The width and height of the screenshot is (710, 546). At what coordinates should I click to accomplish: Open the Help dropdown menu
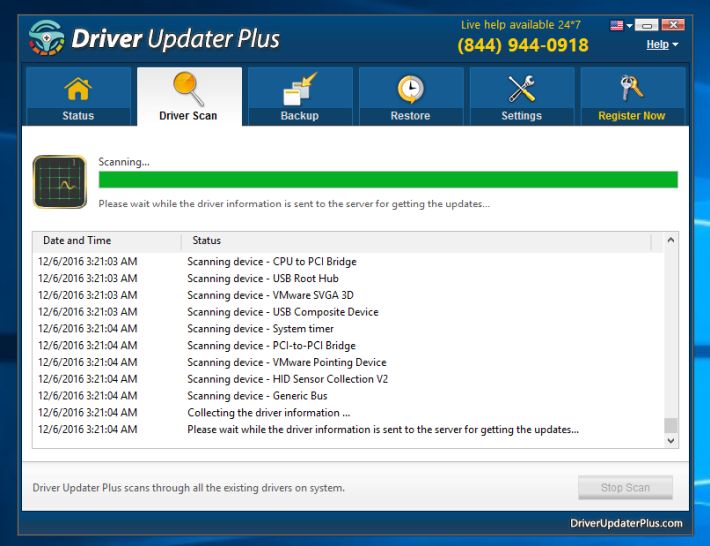[662, 44]
